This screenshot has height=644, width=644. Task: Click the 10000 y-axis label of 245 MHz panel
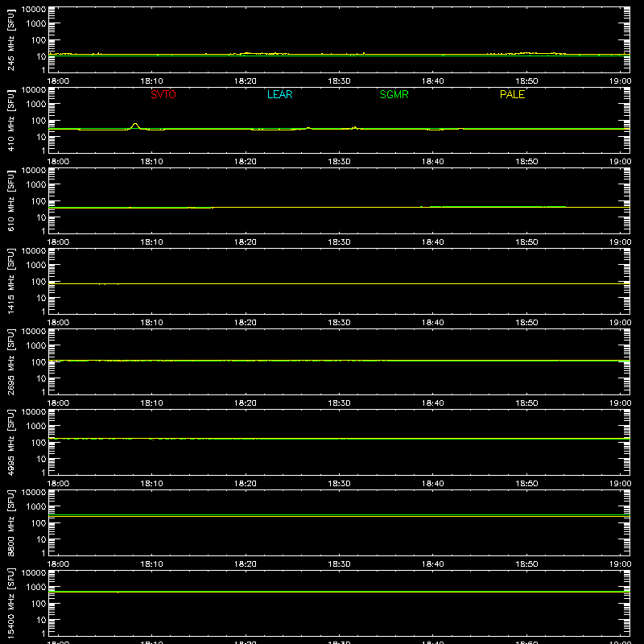click(34, 10)
